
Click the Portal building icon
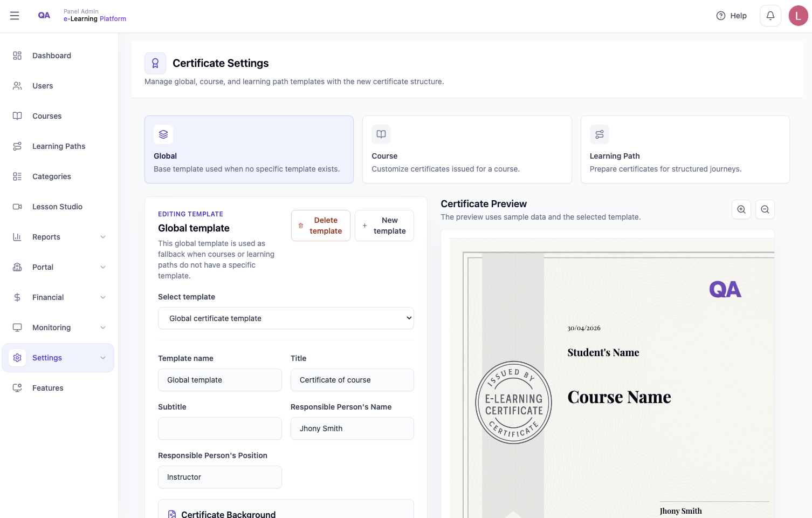[17, 267]
